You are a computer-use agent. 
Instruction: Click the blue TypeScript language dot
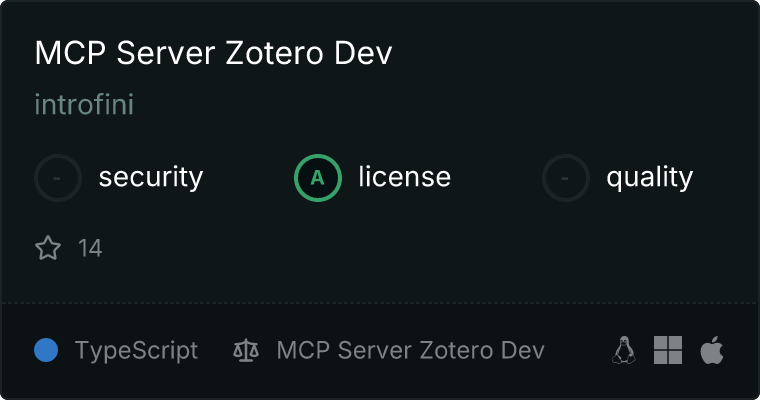click(46, 350)
